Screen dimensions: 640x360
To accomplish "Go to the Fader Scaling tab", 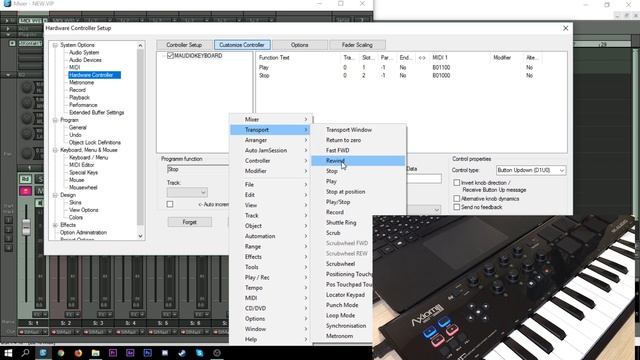I will 357,45.
